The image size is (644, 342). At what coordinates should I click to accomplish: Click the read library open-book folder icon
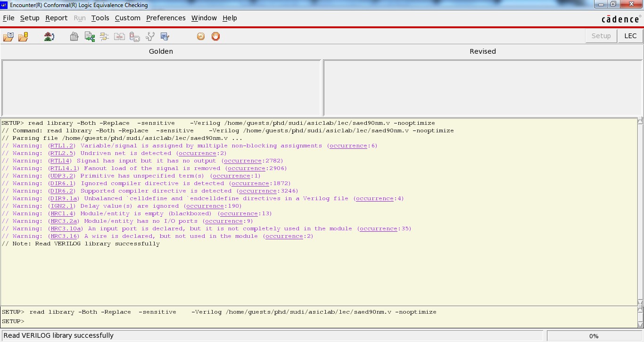8,36
